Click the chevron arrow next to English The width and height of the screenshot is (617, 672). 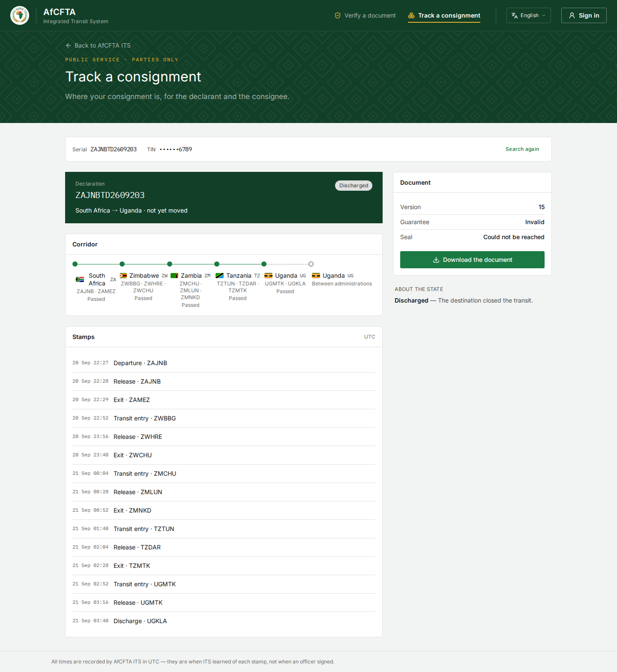(544, 15)
